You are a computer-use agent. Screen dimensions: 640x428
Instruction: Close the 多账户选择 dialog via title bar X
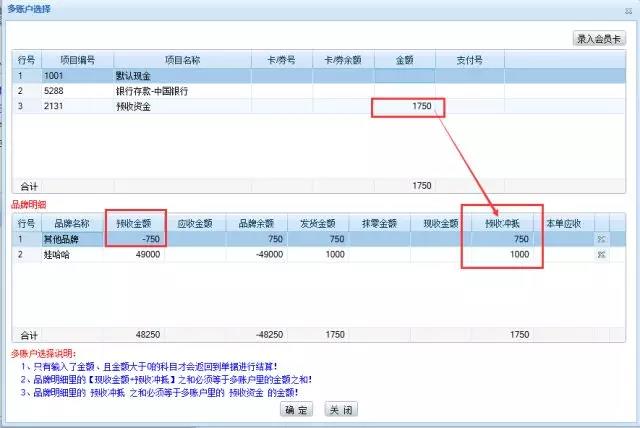pyautogui.click(x=628, y=11)
